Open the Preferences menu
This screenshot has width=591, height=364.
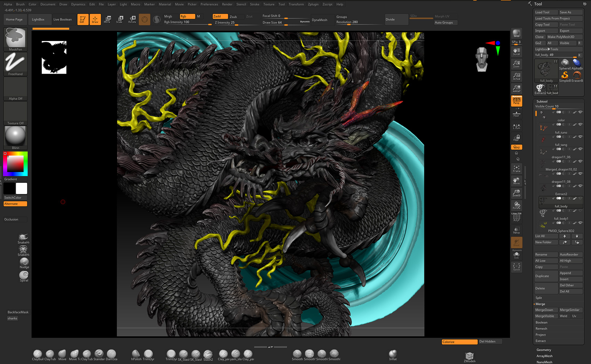click(x=209, y=4)
